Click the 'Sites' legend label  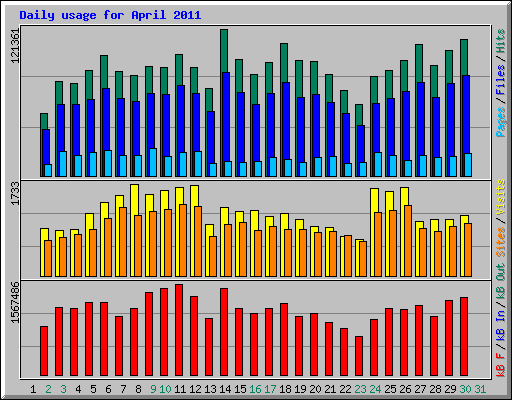(x=501, y=242)
